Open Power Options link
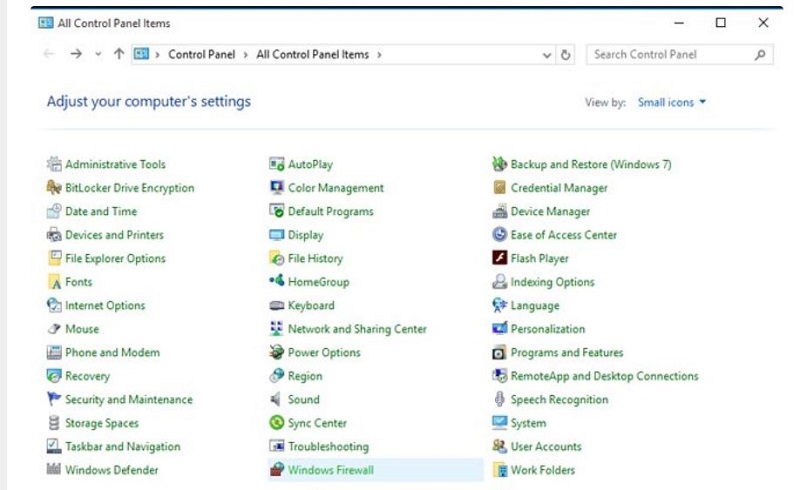The image size is (800, 490). click(324, 352)
